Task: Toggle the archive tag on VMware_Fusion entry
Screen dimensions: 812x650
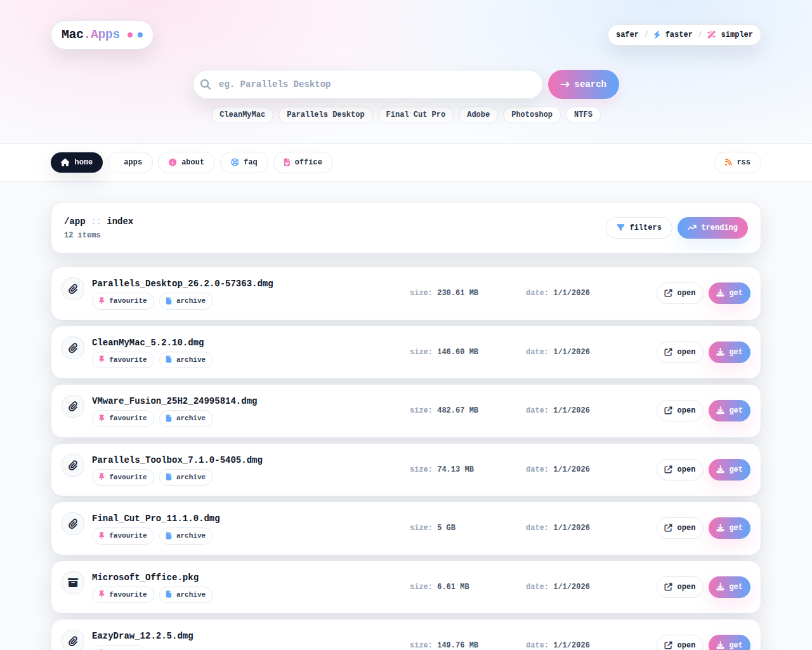Action: (x=185, y=418)
